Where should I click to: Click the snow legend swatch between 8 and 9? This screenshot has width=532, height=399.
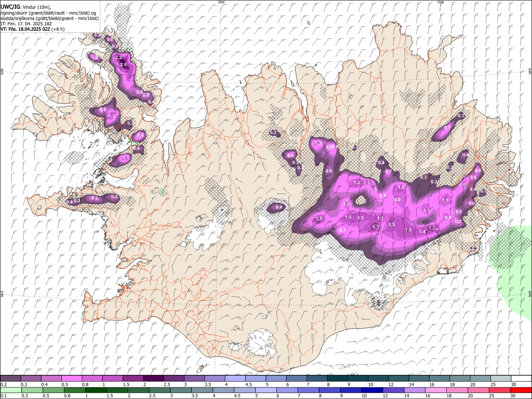click(x=337, y=379)
